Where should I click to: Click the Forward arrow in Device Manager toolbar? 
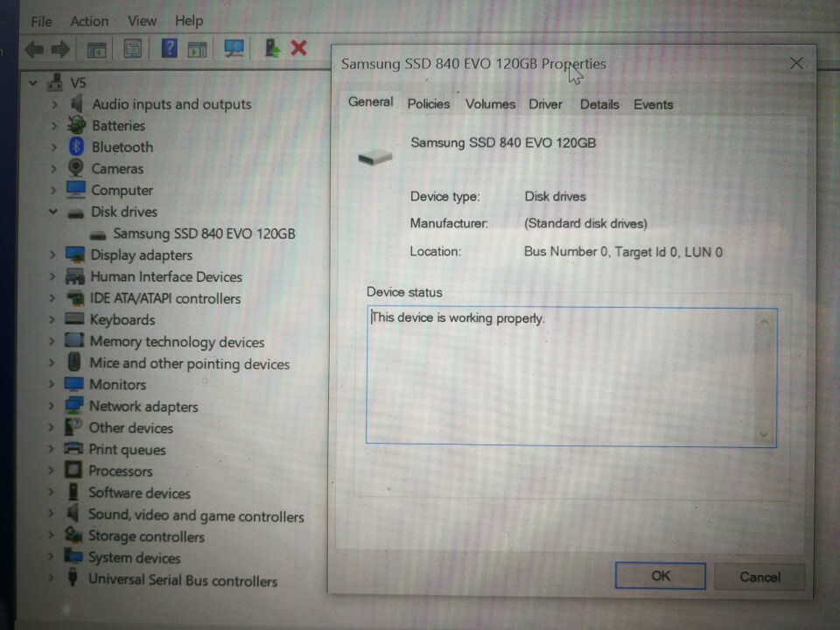pos(60,50)
